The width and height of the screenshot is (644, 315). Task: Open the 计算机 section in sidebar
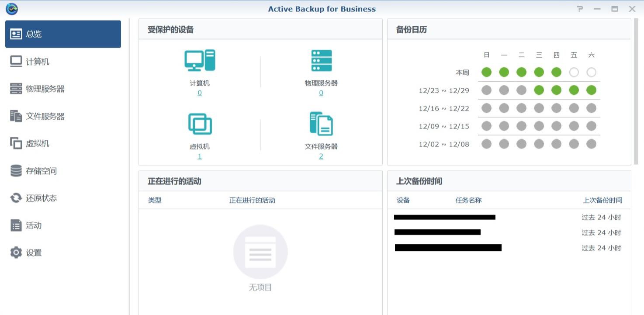[63, 62]
